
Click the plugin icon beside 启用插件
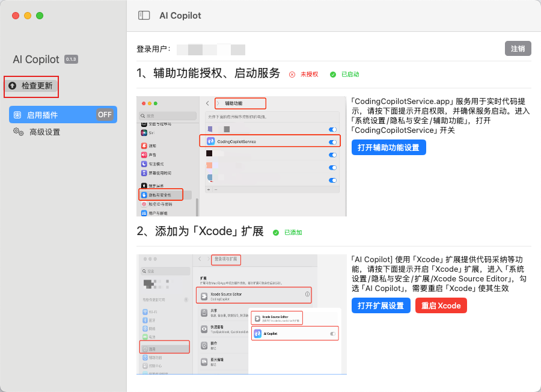point(17,115)
